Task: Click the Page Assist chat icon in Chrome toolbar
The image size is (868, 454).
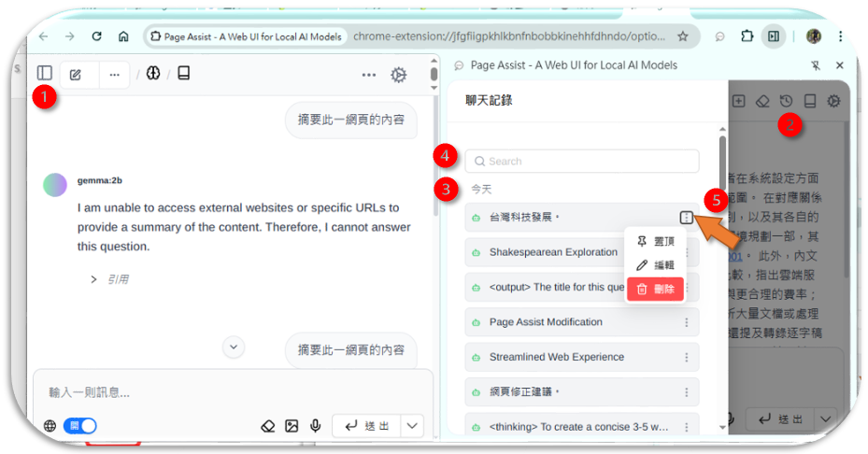Action: pyautogui.click(x=719, y=36)
